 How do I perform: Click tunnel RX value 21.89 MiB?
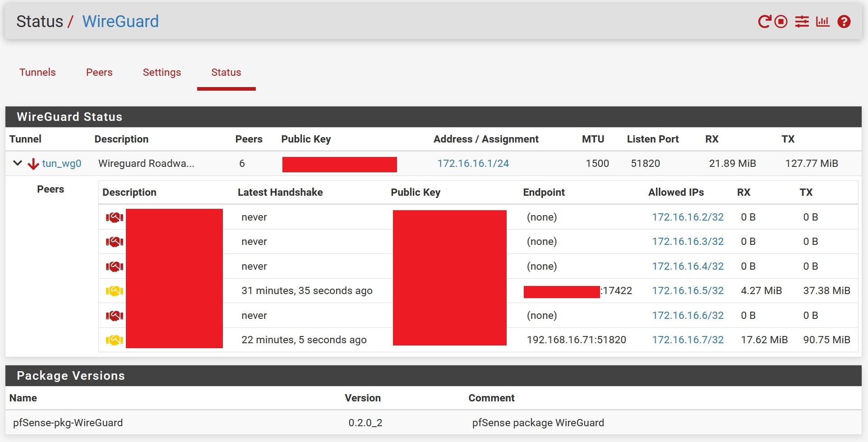[x=732, y=163]
